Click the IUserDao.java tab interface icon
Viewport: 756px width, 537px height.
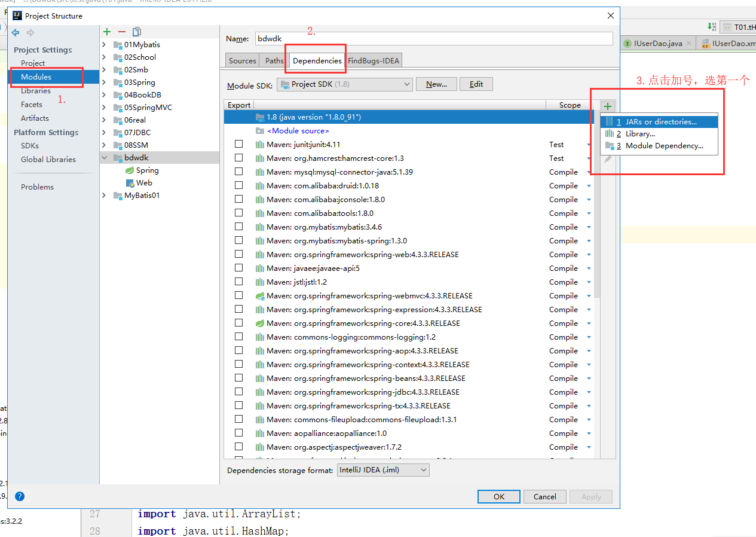[628, 44]
